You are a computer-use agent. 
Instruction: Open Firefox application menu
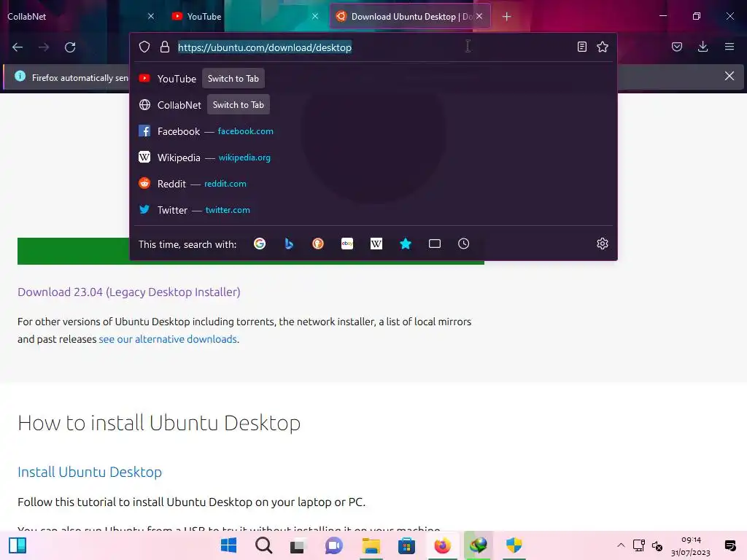click(729, 47)
